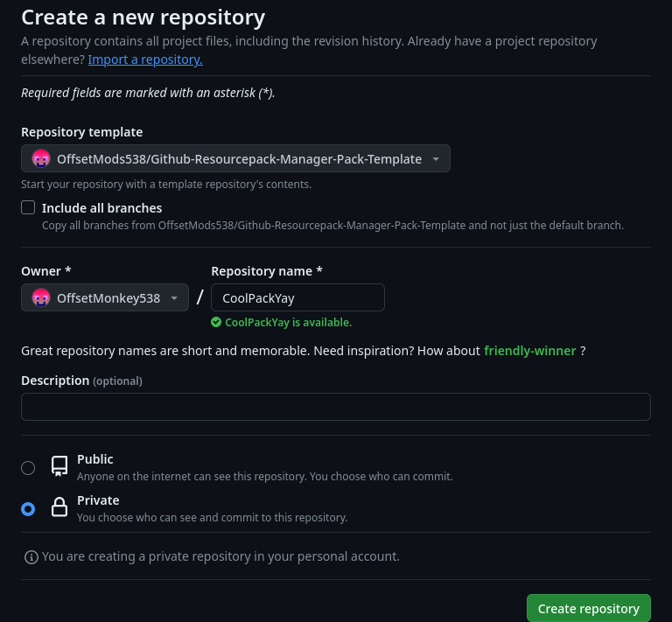The width and height of the screenshot is (672, 622).
Task: Click the 'Public' option heading
Action: pos(95,459)
